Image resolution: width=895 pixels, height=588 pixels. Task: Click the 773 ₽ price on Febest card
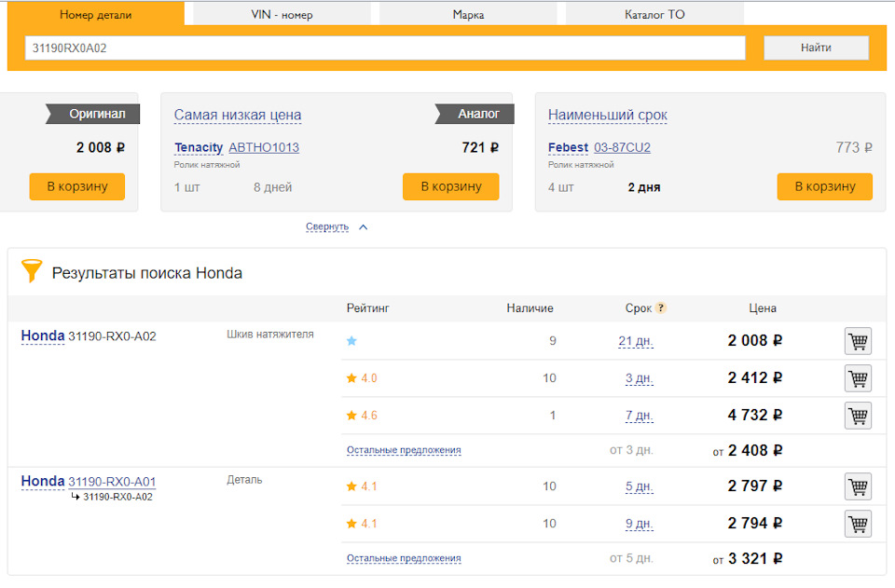coord(854,148)
